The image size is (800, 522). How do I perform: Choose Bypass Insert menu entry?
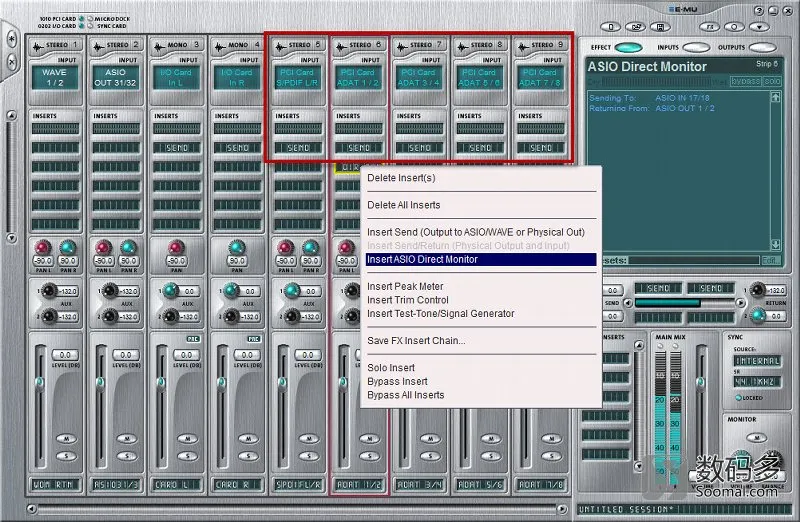pyautogui.click(x=397, y=382)
